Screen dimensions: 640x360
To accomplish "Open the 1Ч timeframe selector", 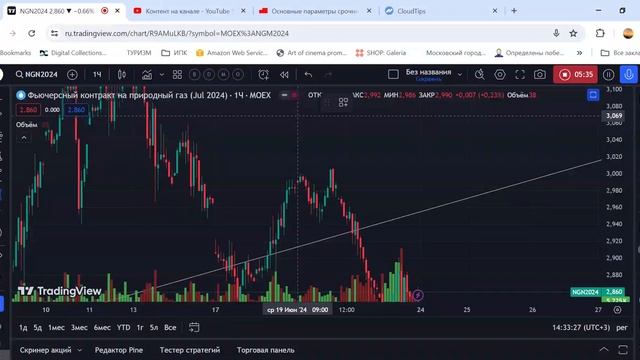I will click(97, 74).
